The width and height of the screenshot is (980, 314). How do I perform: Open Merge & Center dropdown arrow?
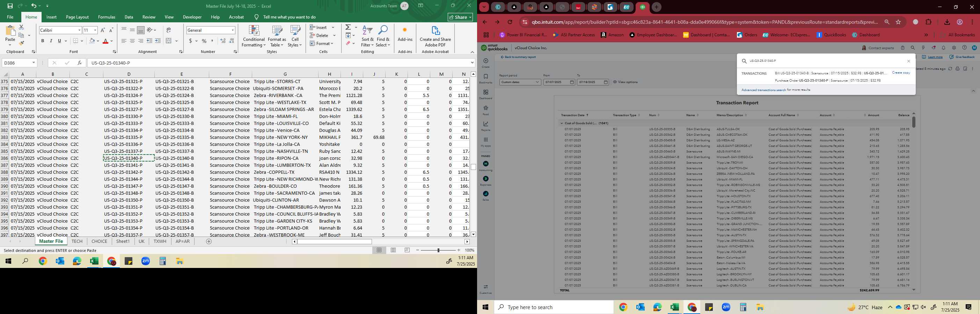[x=176, y=41]
